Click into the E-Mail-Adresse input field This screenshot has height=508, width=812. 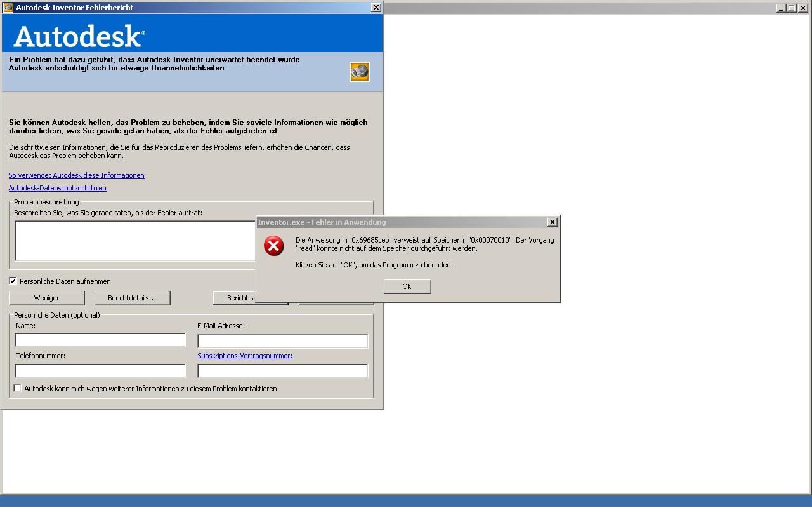tap(283, 341)
